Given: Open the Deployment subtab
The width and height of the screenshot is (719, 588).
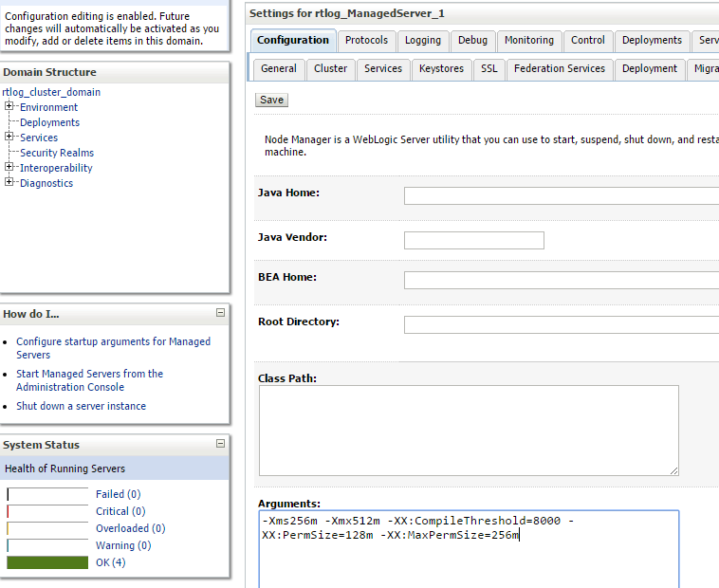Looking at the screenshot, I should [x=650, y=68].
